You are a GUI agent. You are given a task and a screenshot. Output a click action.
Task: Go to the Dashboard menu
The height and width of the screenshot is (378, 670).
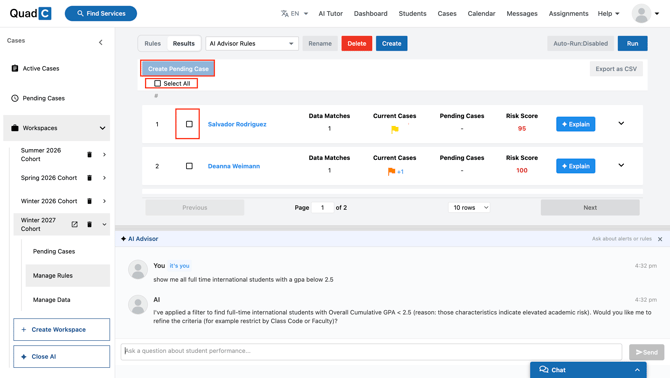pyautogui.click(x=370, y=14)
